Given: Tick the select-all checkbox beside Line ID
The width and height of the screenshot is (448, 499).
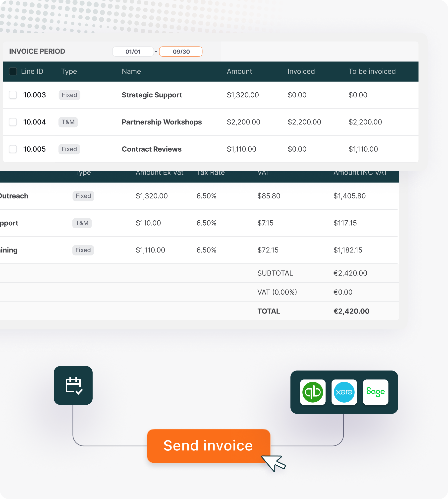Looking at the screenshot, I should click(13, 71).
